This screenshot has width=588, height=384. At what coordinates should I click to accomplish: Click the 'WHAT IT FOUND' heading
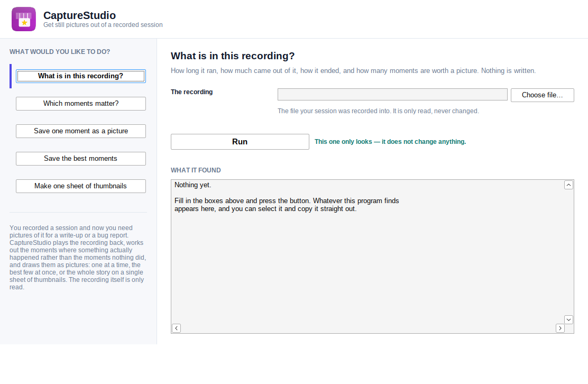point(196,170)
